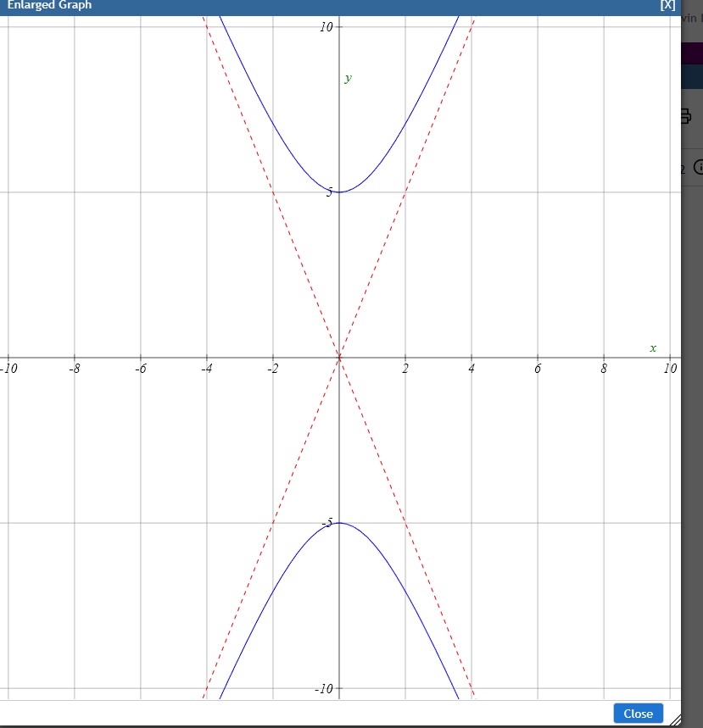Close the dialog using the [X] control
This screenshot has height=728, width=703.
[x=669, y=5]
